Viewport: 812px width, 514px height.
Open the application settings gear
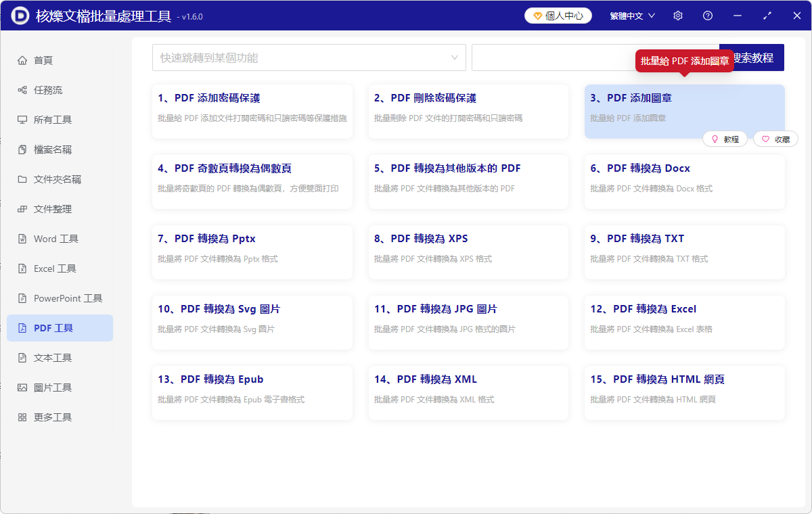coord(677,15)
